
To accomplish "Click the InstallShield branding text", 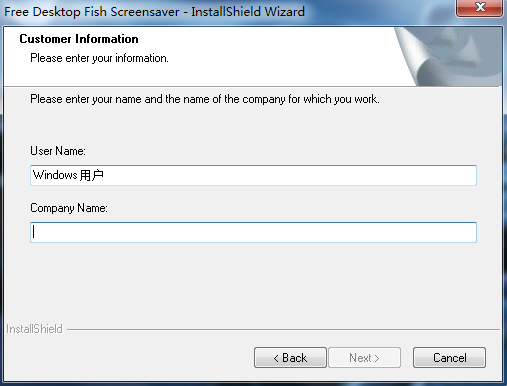I will click(34, 329).
